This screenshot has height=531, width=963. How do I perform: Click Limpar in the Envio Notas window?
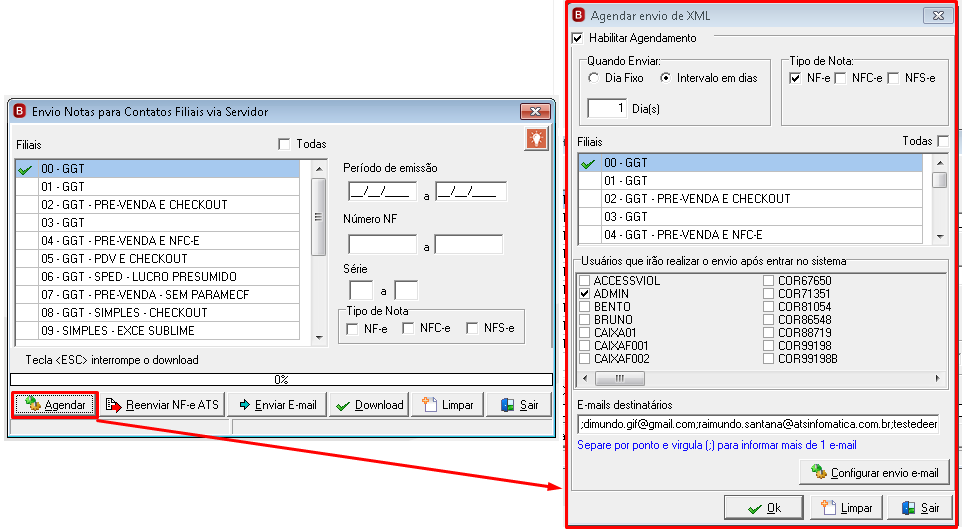(447, 405)
